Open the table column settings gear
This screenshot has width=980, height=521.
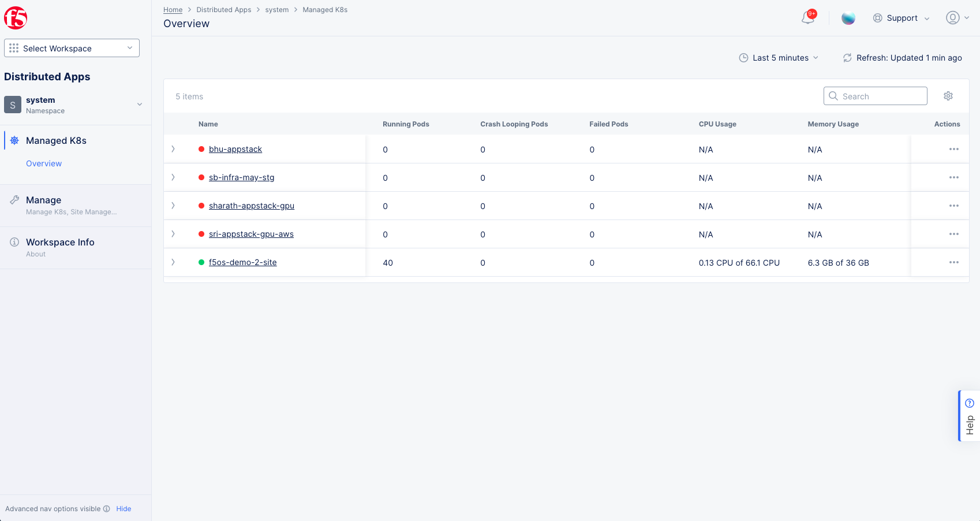[948, 96]
